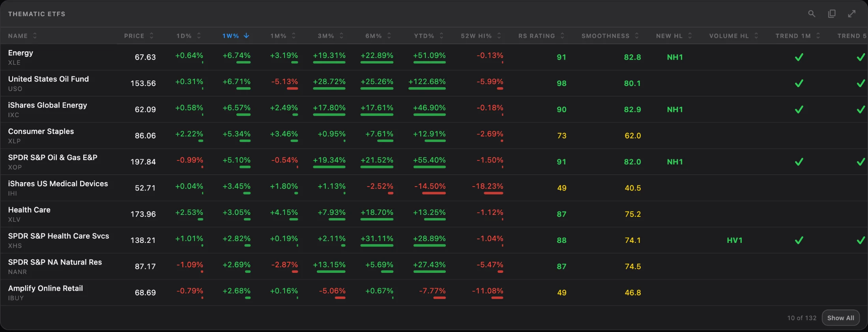The width and height of the screenshot is (868, 332).
Task: Click the '10 of 132' row count
Action: [802, 318]
